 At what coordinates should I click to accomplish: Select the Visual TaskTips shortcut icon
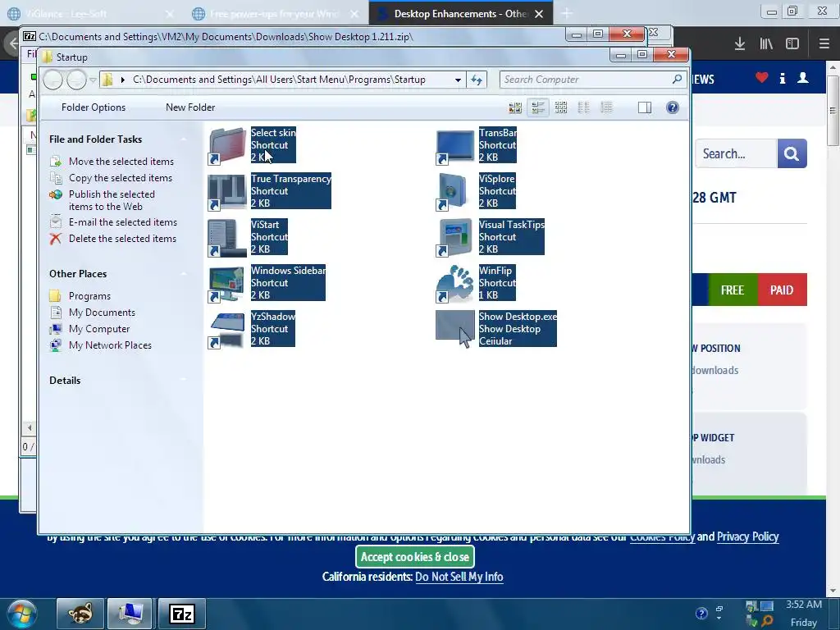coord(454,237)
